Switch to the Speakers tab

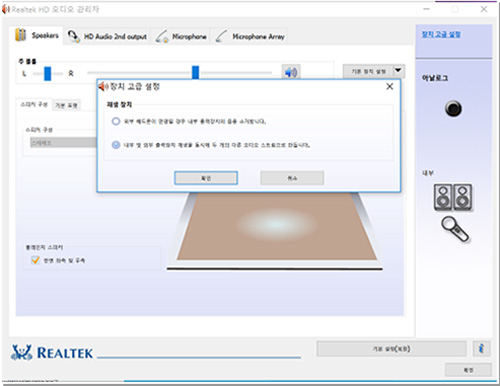point(37,35)
